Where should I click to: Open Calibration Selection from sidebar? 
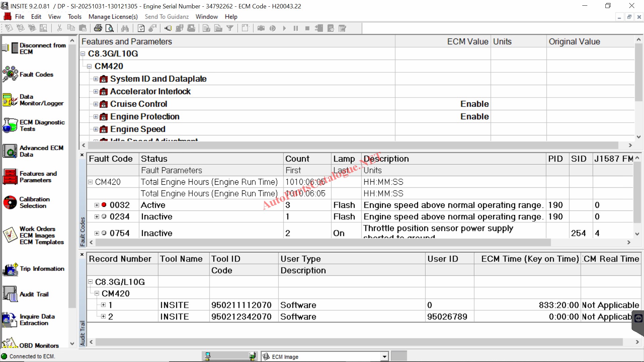10,202
